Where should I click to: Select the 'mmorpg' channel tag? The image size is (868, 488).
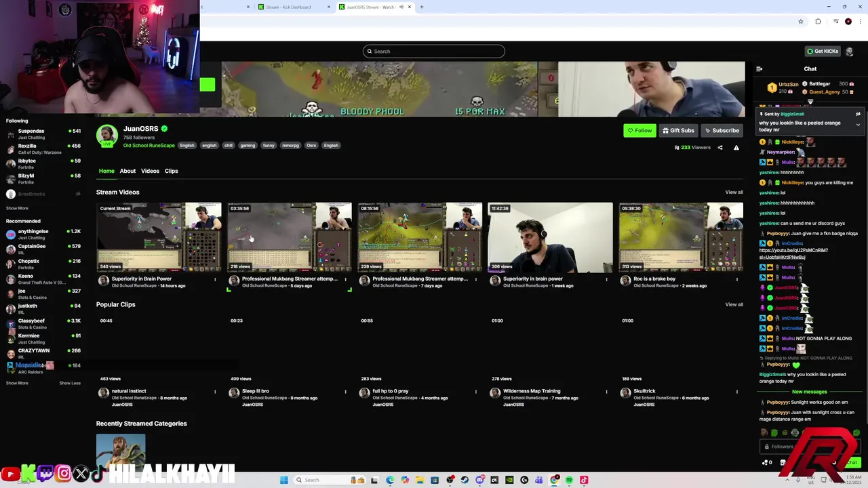(x=290, y=145)
